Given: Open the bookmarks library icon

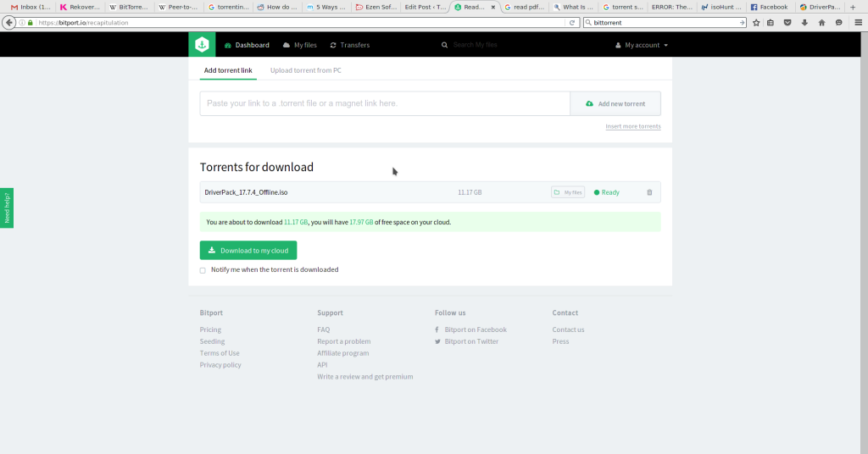Looking at the screenshot, I should [770, 23].
